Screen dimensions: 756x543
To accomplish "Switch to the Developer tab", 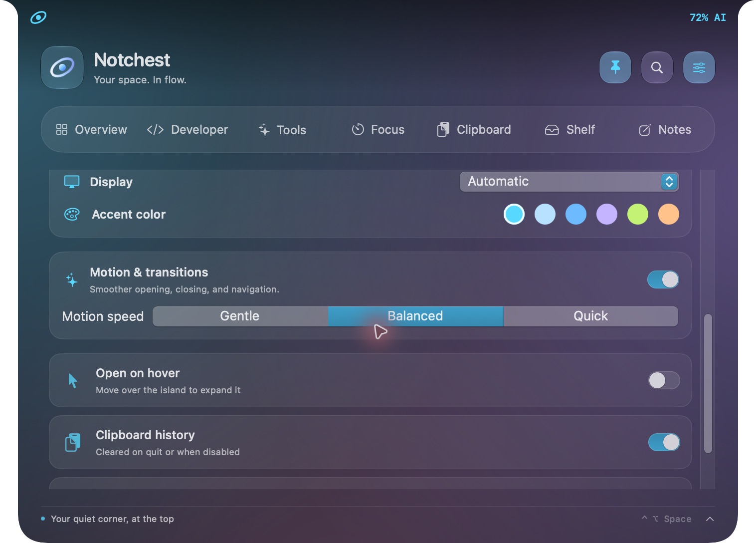I will [x=188, y=130].
